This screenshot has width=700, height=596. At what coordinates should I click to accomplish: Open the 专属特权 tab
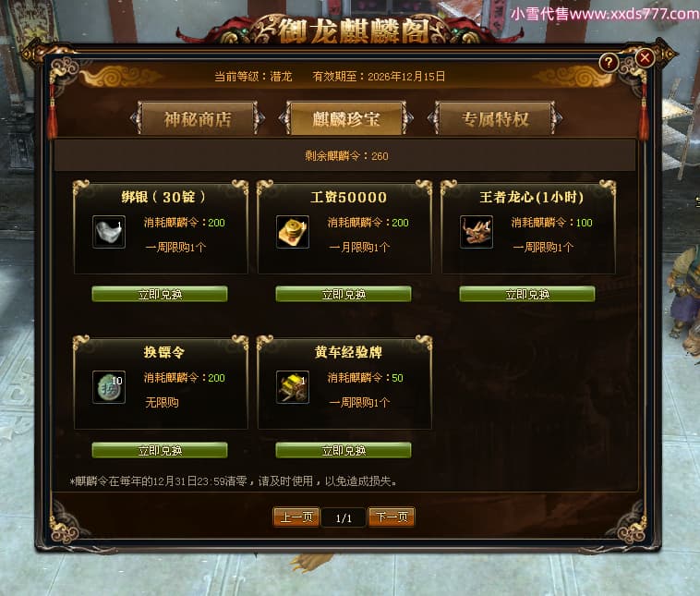point(495,118)
